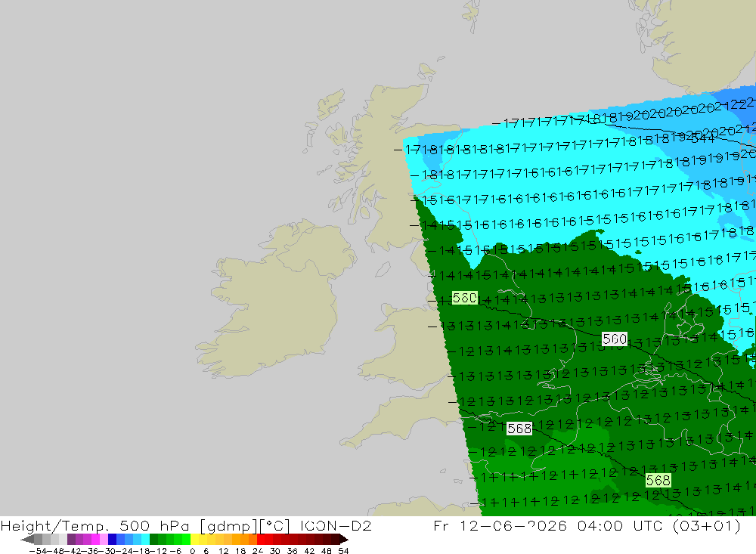Click the 04:00 UTC time text
Viewport: 756px width, 554px height.
pos(618,525)
